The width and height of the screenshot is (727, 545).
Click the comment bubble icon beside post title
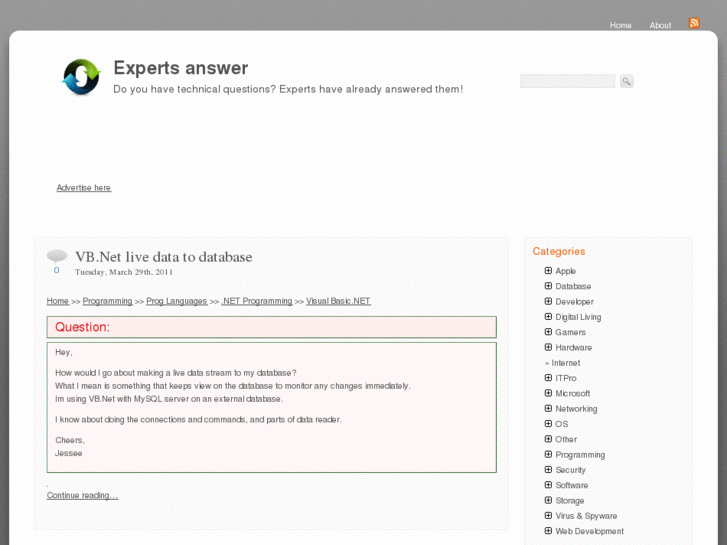57,256
